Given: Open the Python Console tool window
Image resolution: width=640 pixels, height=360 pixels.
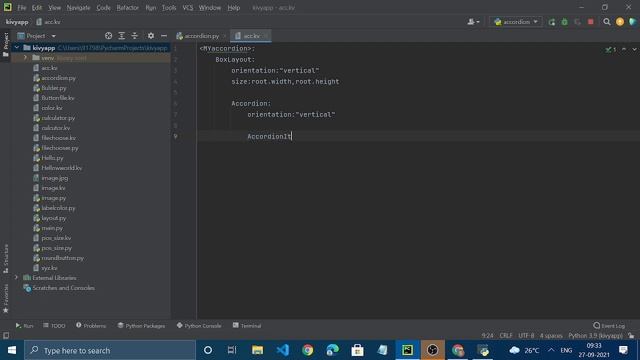Looking at the screenshot, I should (199, 326).
